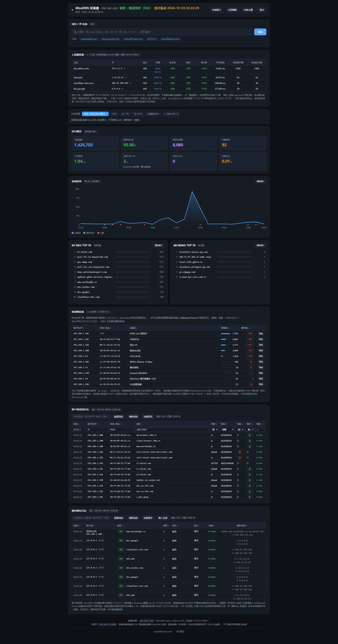The height and width of the screenshot is (644, 338).
Task: Select the 实时 (MosDNS 累计) time range tab
Action: pyautogui.click(x=95, y=114)
